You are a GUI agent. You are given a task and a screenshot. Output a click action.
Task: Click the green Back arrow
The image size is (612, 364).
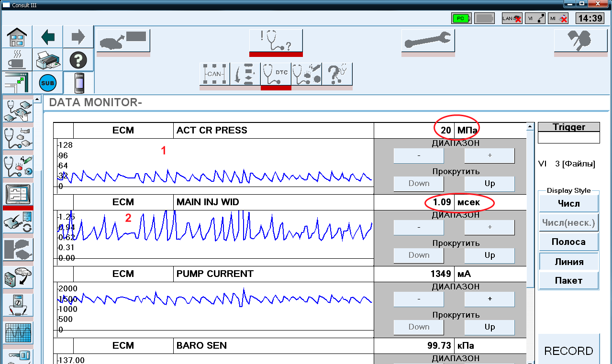[48, 37]
